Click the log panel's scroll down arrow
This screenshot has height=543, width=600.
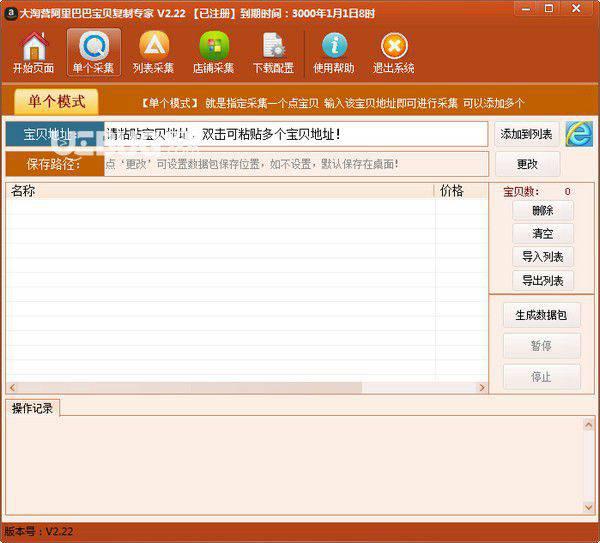[589, 507]
